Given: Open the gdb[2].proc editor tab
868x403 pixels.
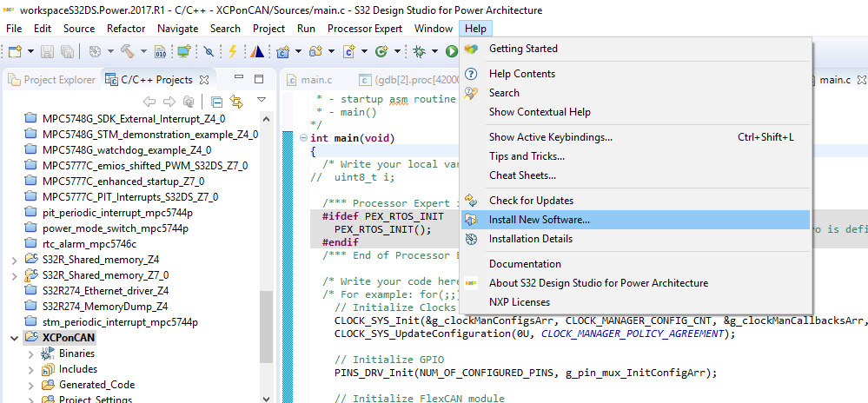Looking at the screenshot, I should tap(410, 80).
